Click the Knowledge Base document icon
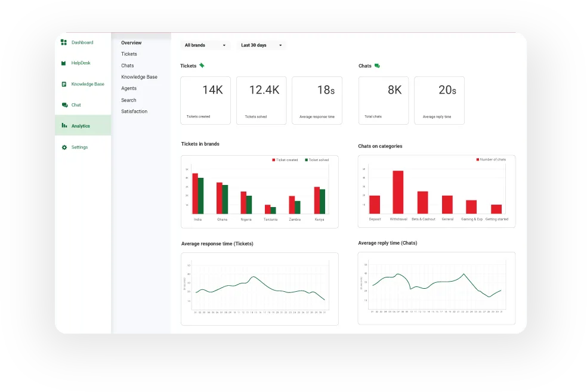The height and width of the screenshot is (392, 587). coord(64,84)
